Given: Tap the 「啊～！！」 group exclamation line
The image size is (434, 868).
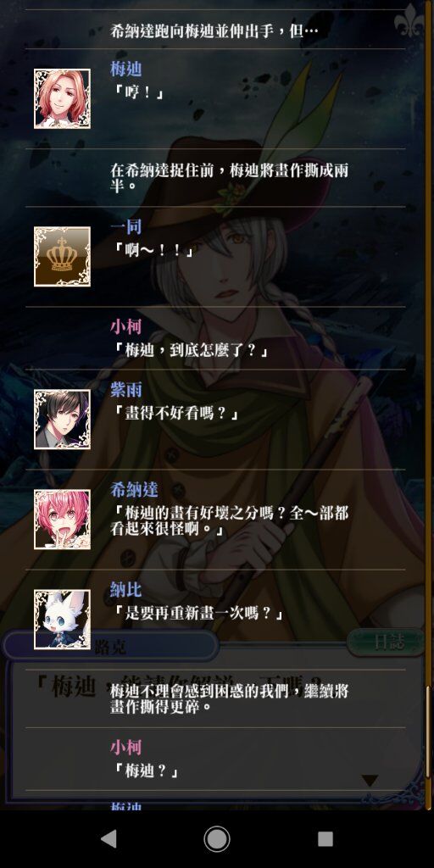Looking at the screenshot, I should 153,251.
